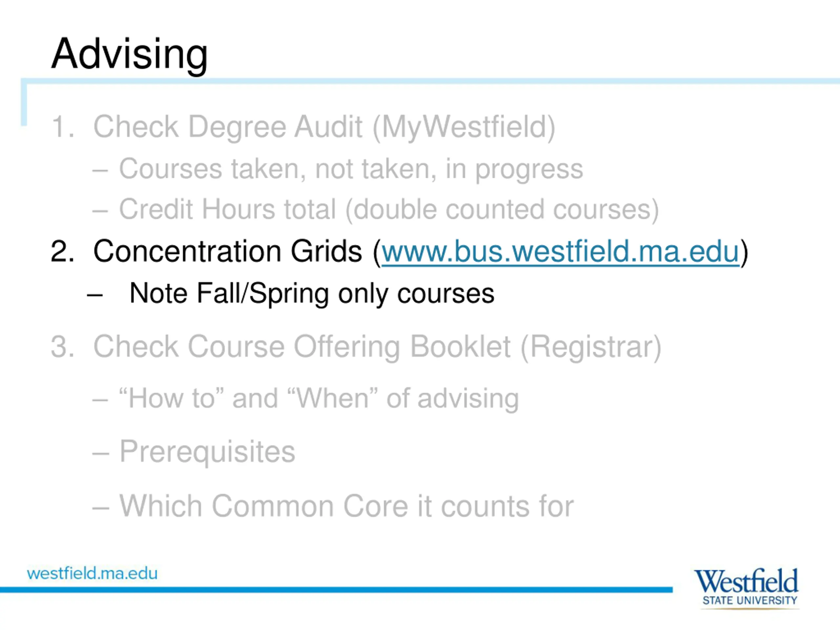Click STATE UNIVERSITY text in logo
Viewport: 840px width, 630px height.
[750, 600]
